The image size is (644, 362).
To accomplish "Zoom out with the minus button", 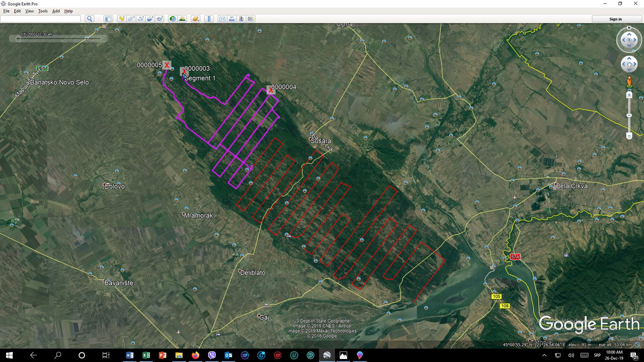I will (x=629, y=136).
